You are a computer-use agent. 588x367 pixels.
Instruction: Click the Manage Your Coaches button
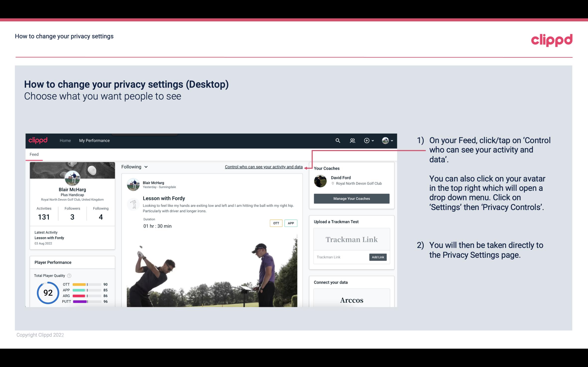(351, 198)
